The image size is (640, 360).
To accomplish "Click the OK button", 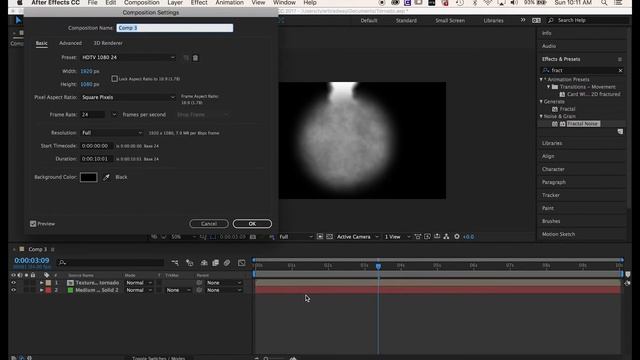I will [x=252, y=224].
